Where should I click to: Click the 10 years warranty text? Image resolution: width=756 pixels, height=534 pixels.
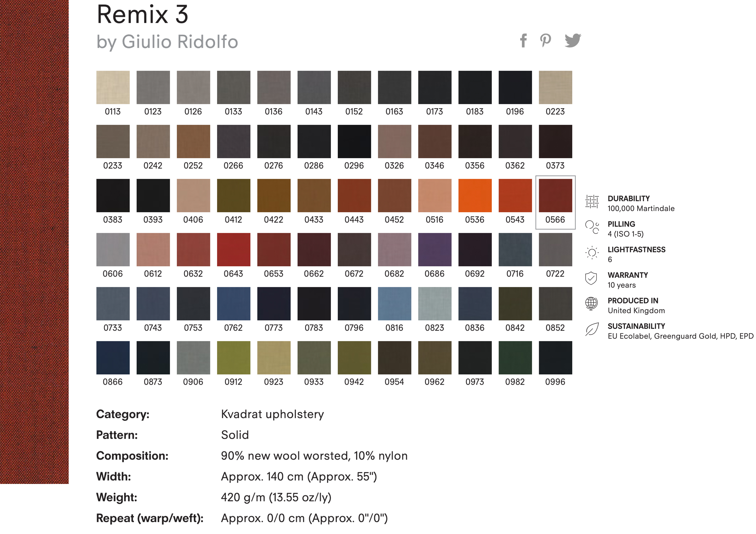click(x=622, y=285)
